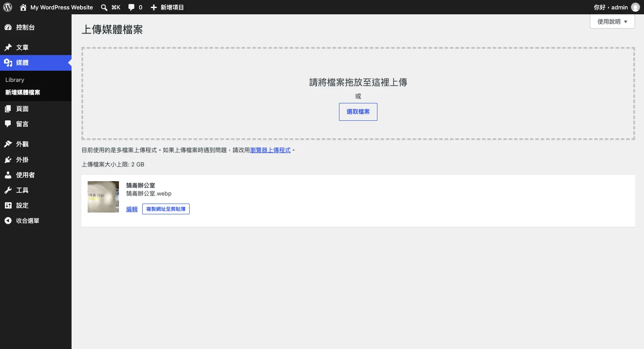Open the Library submenu item
Viewport: 644px width, 349px height.
pyautogui.click(x=15, y=80)
